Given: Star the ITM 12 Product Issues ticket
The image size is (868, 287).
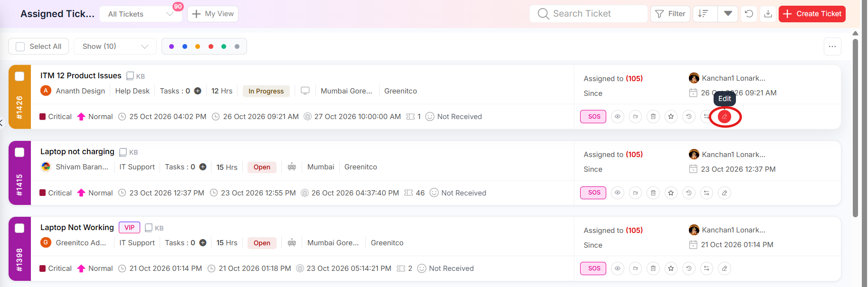Looking at the screenshot, I should click(x=671, y=117).
